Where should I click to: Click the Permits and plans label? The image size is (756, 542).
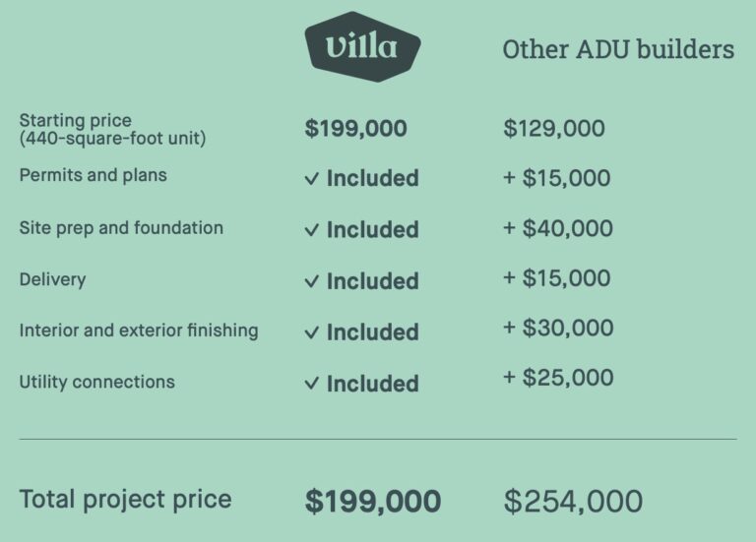click(x=94, y=175)
